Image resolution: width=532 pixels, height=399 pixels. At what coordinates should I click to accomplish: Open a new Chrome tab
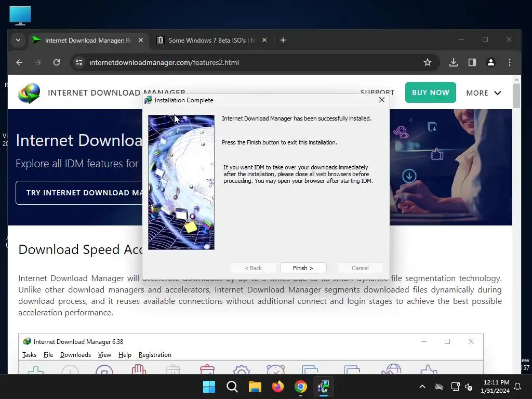click(x=283, y=40)
